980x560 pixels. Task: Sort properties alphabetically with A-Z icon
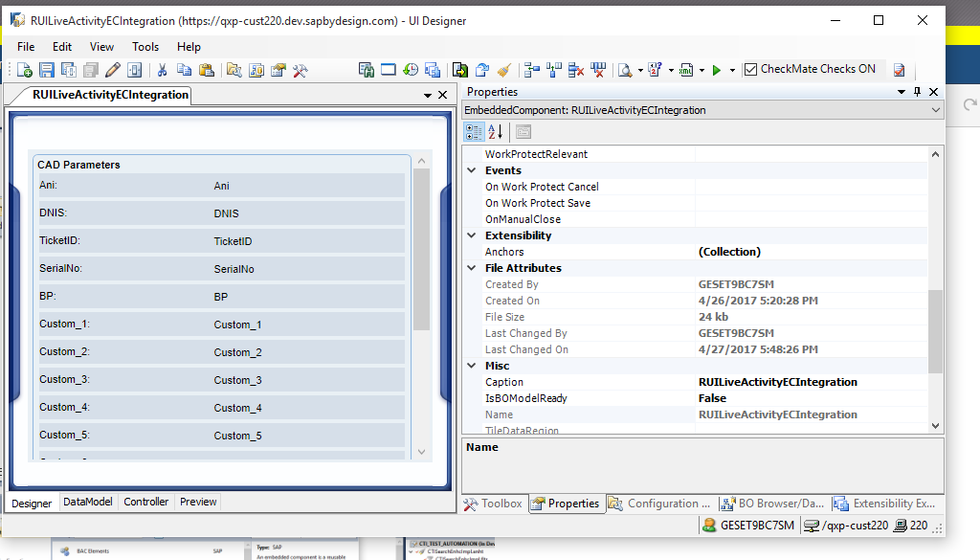pos(495,132)
